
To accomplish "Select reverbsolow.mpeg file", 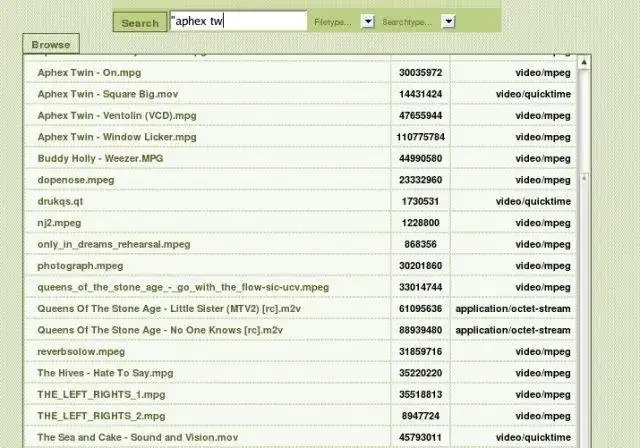I will (81, 352).
